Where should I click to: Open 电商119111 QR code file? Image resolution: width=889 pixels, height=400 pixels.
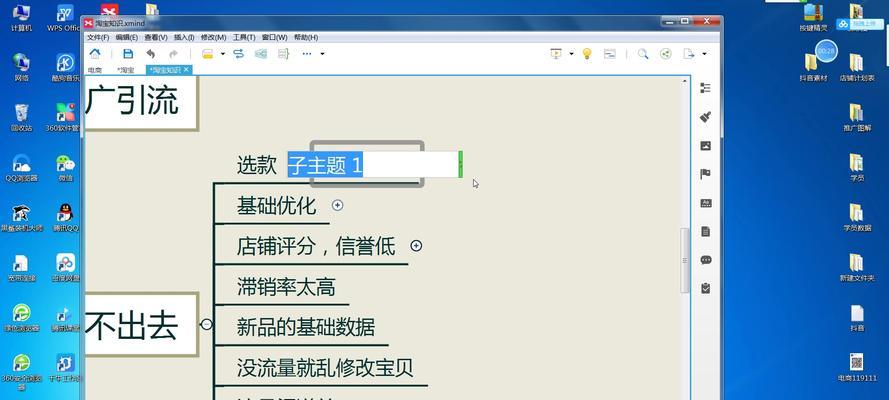point(857,367)
